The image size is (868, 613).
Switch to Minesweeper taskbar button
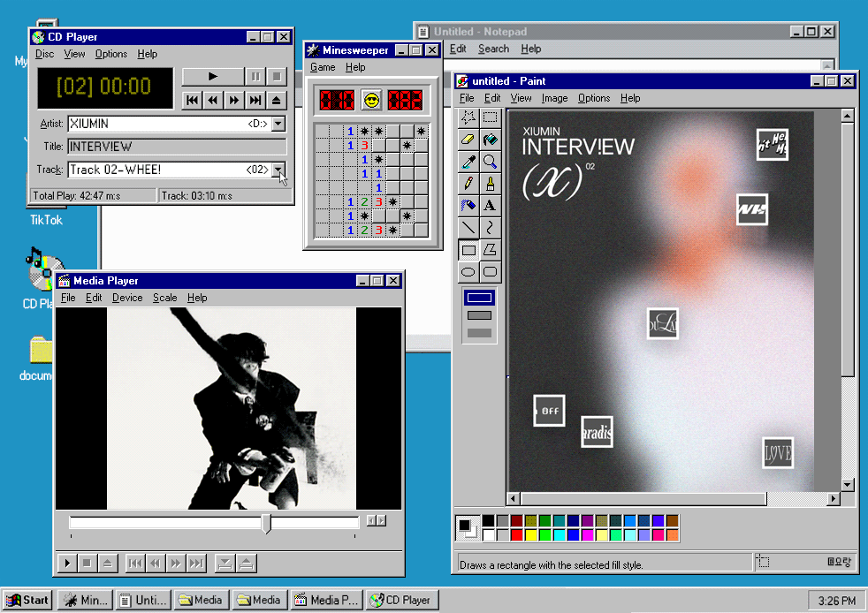(85, 600)
